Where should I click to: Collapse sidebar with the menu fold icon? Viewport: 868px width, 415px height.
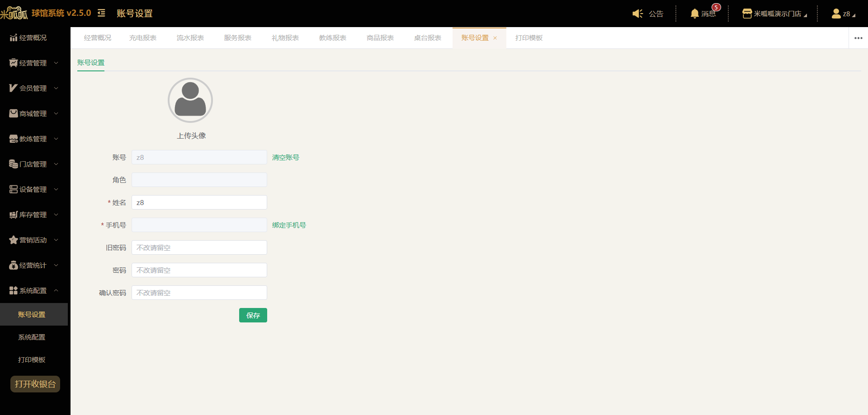101,13
